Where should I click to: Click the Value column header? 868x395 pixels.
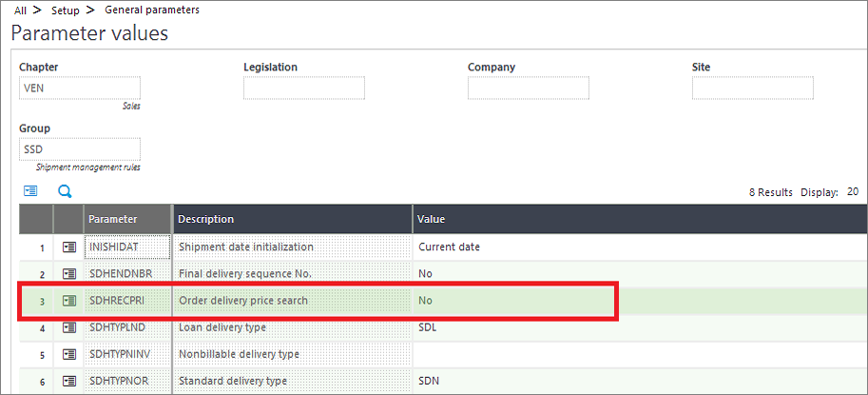[640, 219]
